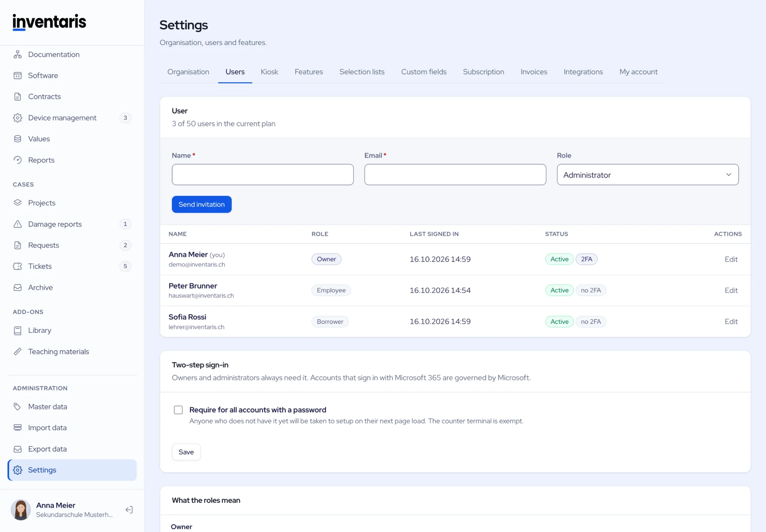The width and height of the screenshot is (766, 532).
Task: Edit the Anna Meier user row
Action: pos(731,259)
